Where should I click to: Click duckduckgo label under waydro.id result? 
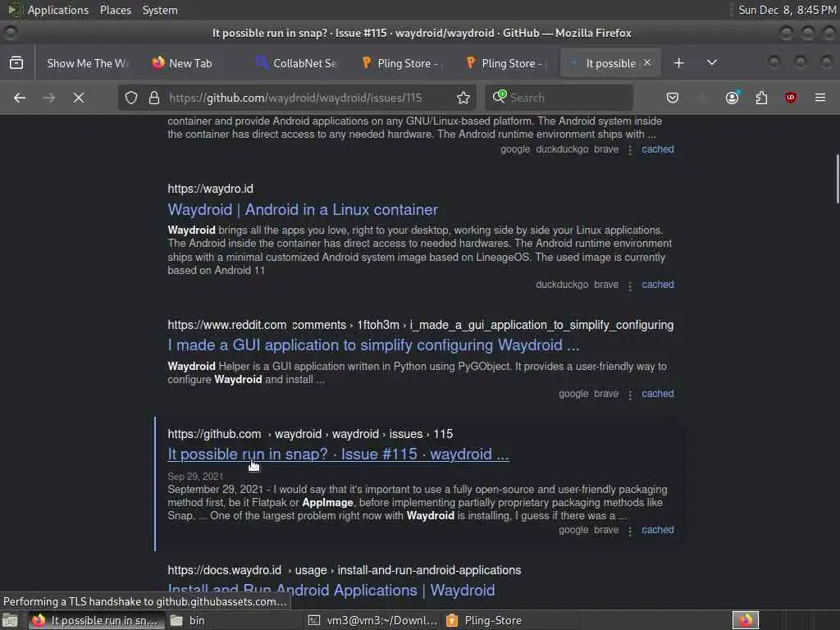[x=562, y=285]
